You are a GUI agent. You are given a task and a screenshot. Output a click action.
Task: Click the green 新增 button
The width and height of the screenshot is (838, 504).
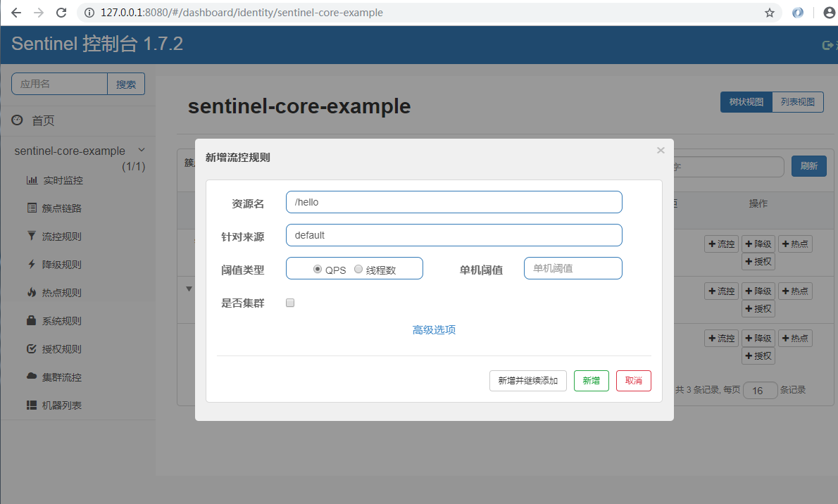coord(591,381)
